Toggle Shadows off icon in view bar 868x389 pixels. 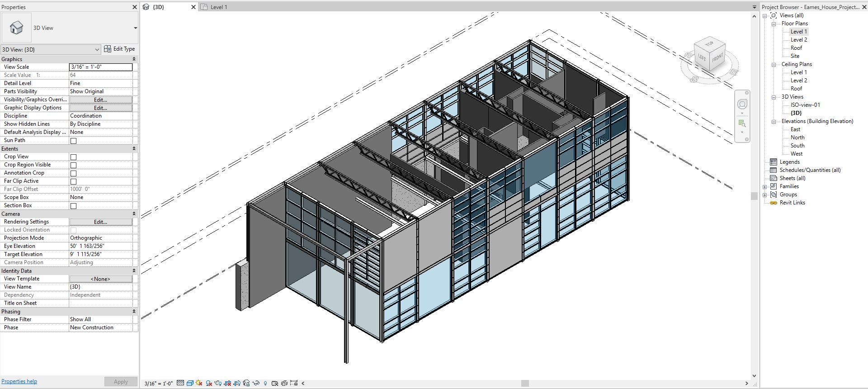click(209, 383)
